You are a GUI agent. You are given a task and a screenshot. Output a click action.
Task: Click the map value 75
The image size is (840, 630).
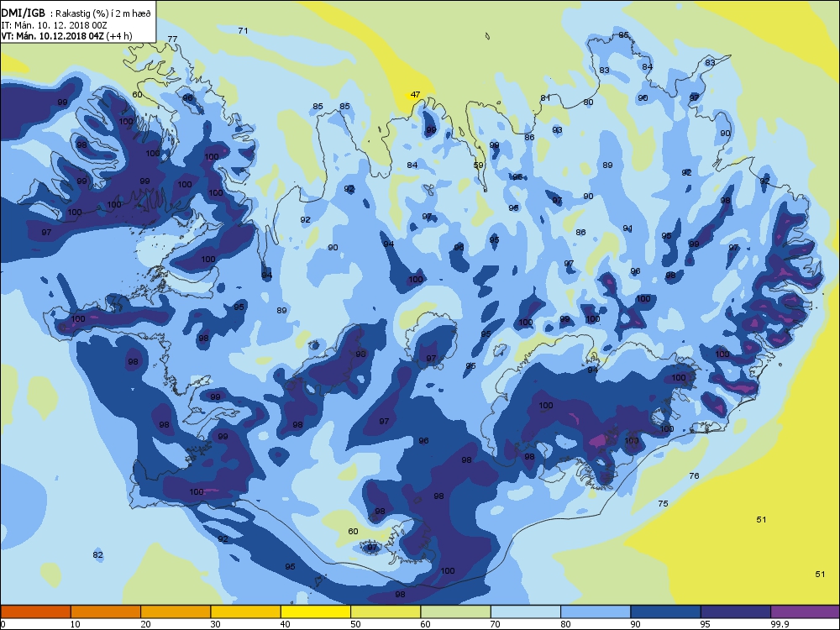(664, 503)
